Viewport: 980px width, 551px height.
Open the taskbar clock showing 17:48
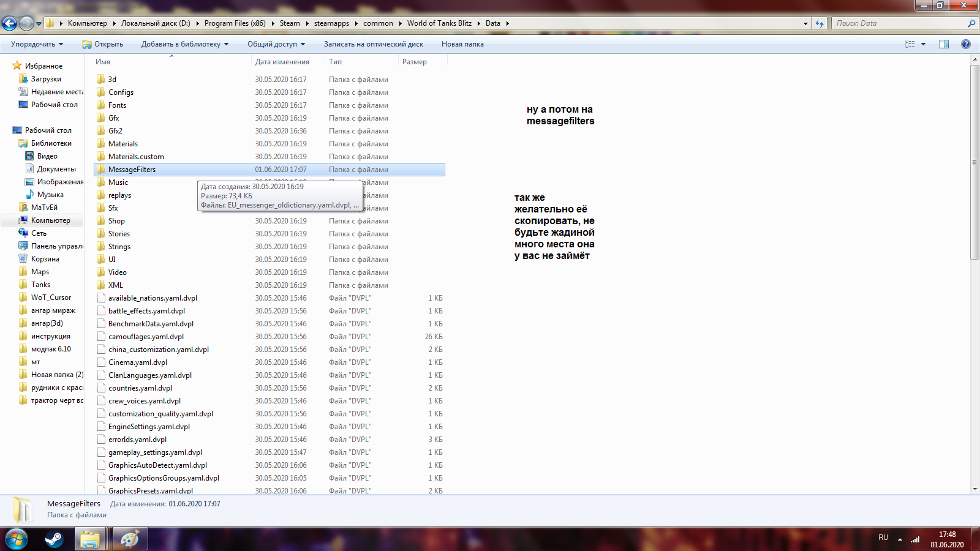947,539
